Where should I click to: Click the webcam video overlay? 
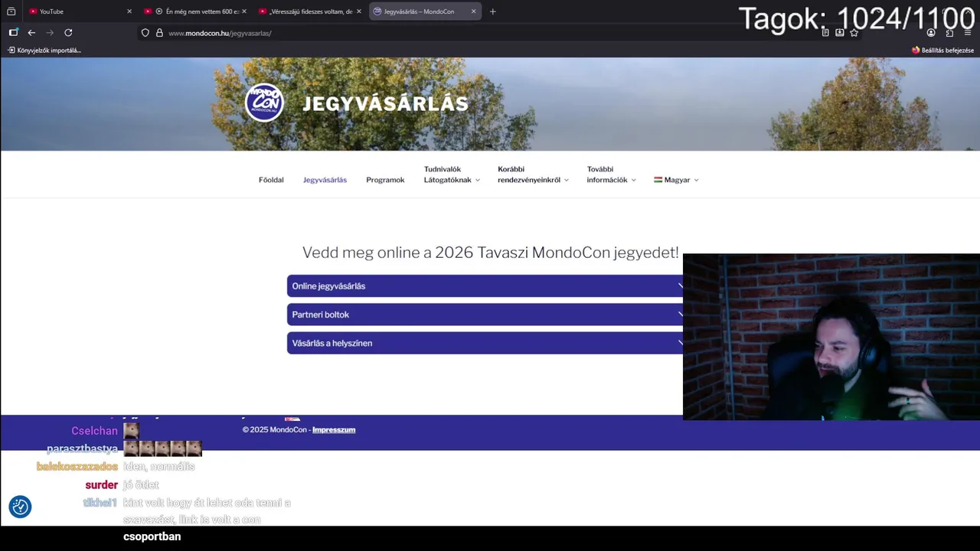pos(831,337)
